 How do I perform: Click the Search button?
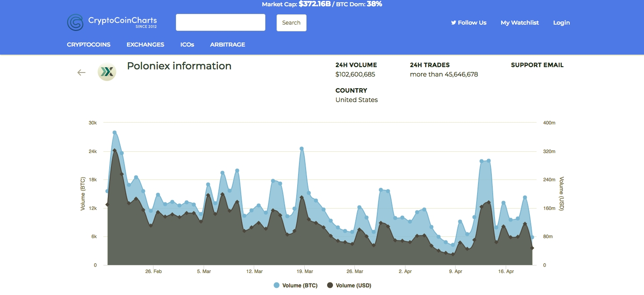click(291, 23)
